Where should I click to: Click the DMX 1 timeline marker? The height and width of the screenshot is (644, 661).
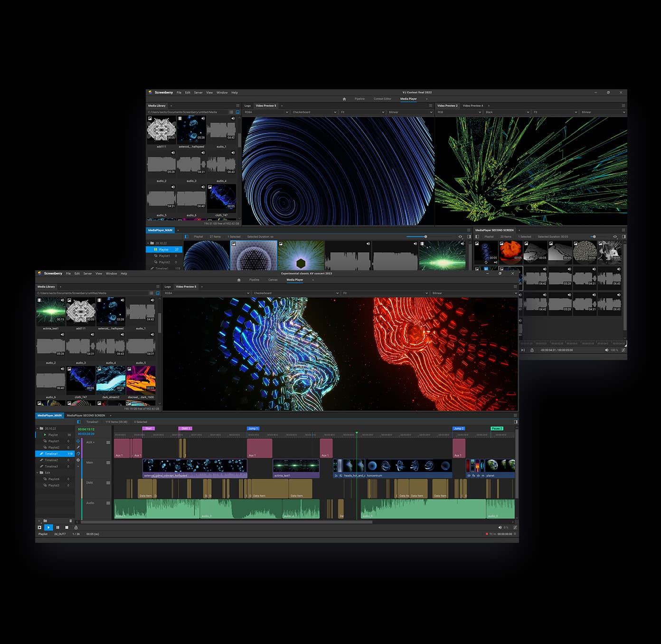pyautogui.click(x=185, y=428)
